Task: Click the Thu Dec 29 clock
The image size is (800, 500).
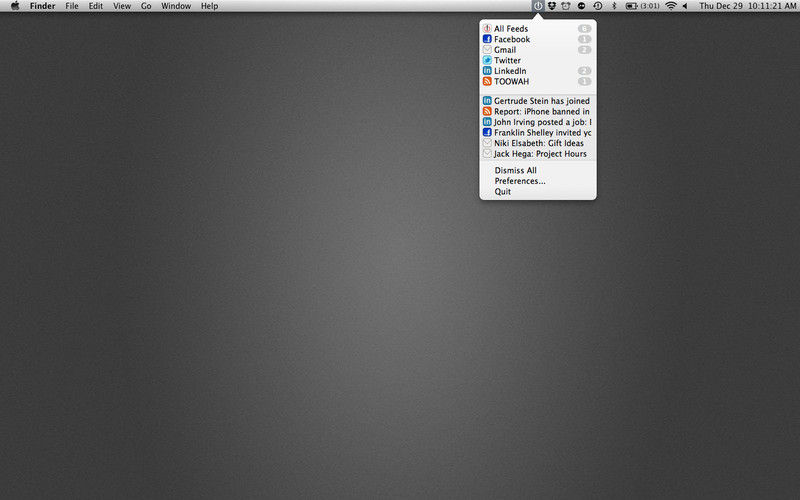Action: (x=747, y=6)
